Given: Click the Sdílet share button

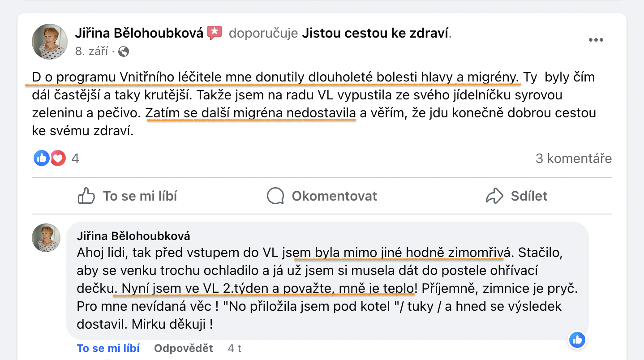Looking at the screenshot, I should click(517, 196).
